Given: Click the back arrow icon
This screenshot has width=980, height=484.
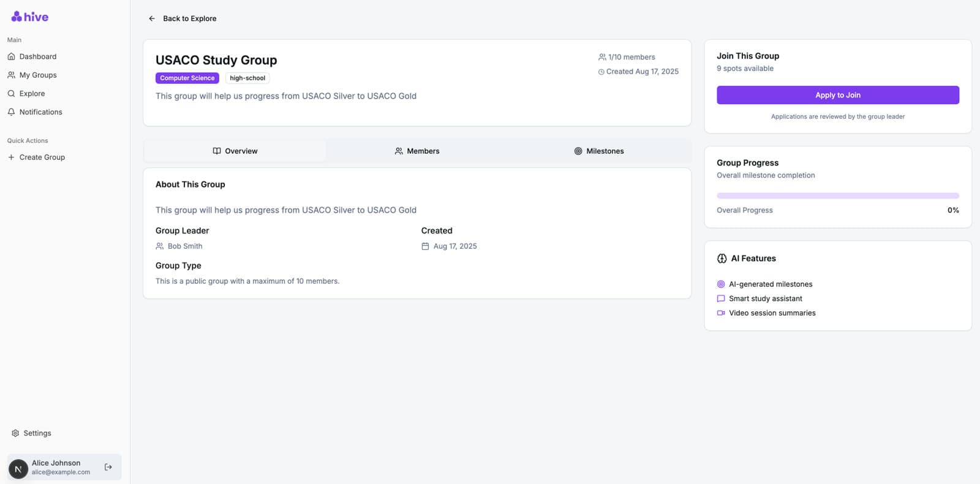Looking at the screenshot, I should (152, 18).
